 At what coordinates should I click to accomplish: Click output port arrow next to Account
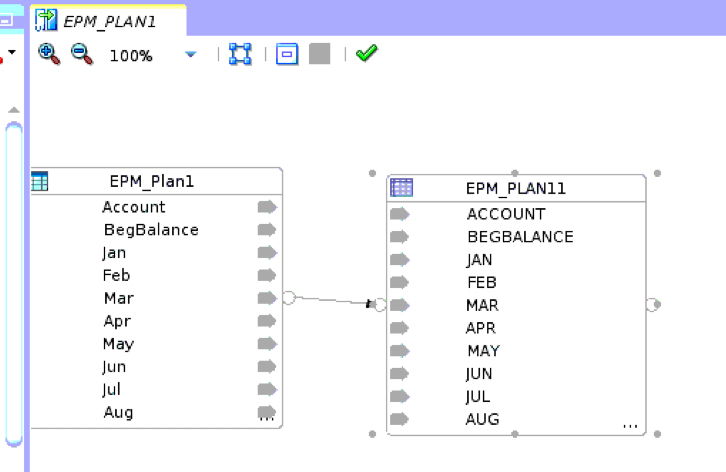point(267,207)
